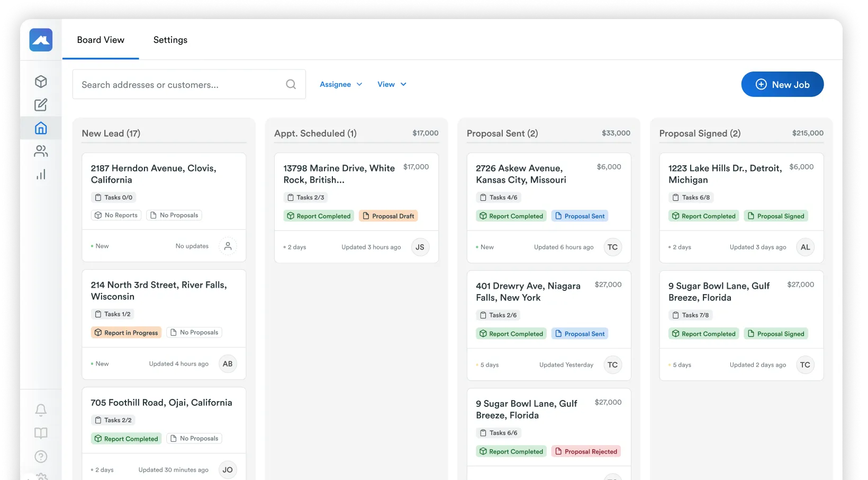
Task: Open the book documentation icon
Action: pyautogui.click(x=41, y=433)
